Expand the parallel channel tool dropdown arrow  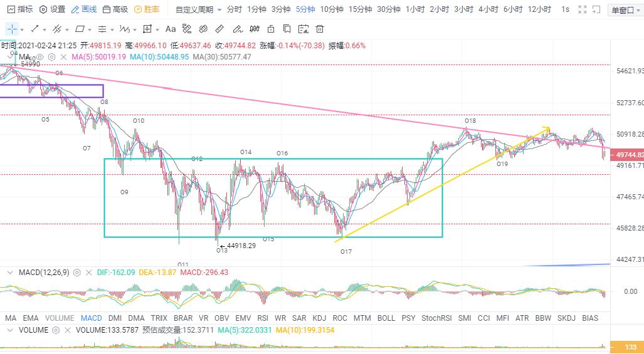(66, 29)
